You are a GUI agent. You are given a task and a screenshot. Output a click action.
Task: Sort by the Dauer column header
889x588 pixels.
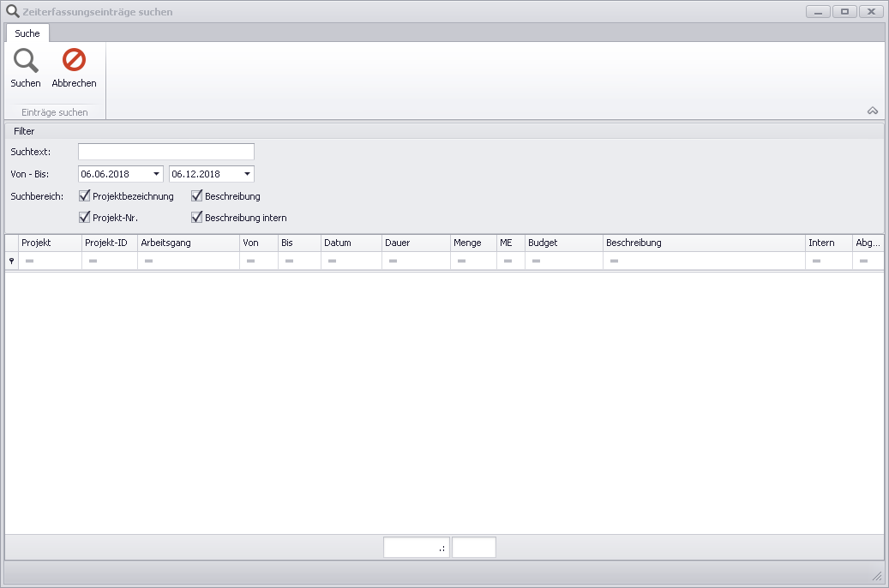(x=416, y=243)
